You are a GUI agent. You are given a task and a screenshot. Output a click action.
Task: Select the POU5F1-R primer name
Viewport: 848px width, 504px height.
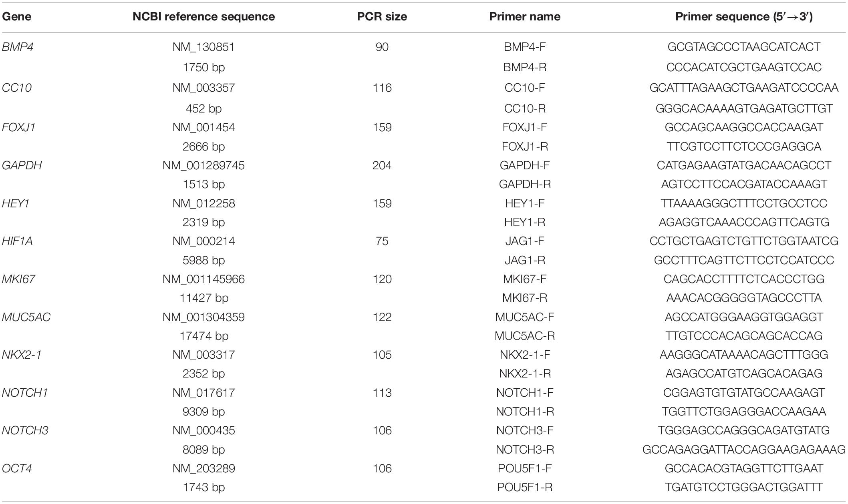tap(524, 487)
